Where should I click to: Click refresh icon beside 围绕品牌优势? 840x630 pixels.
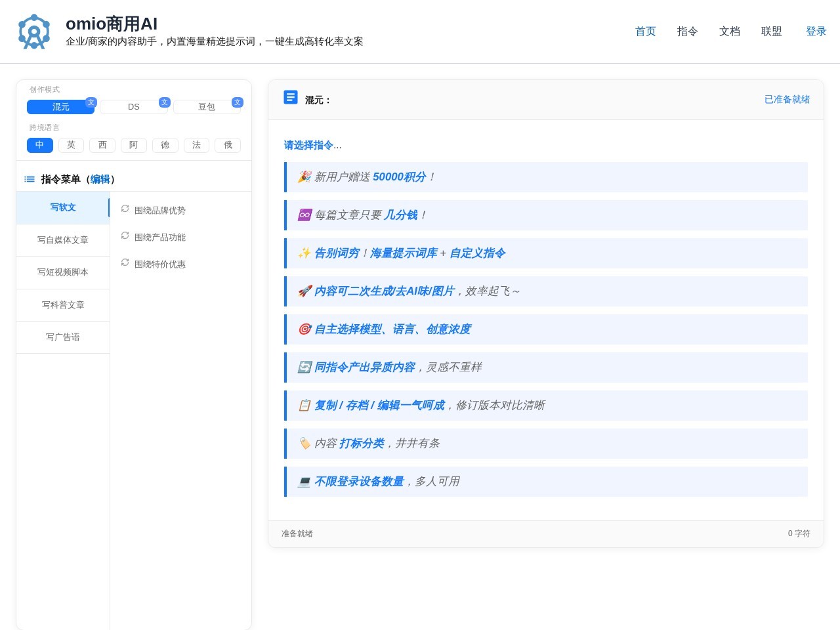(x=125, y=209)
